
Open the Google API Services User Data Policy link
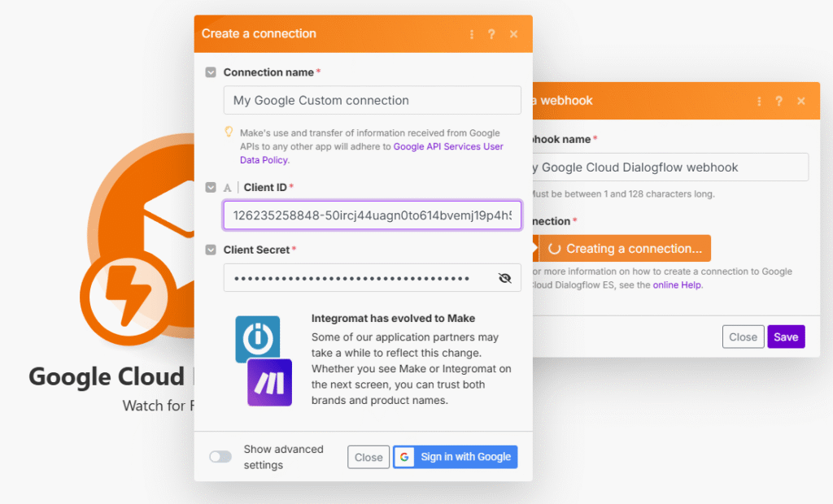click(447, 147)
